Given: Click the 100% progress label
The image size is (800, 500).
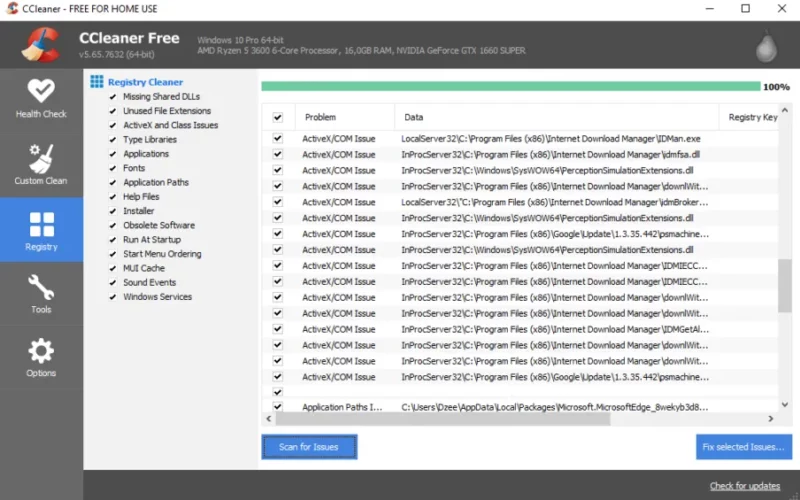Looking at the screenshot, I should coord(776,87).
